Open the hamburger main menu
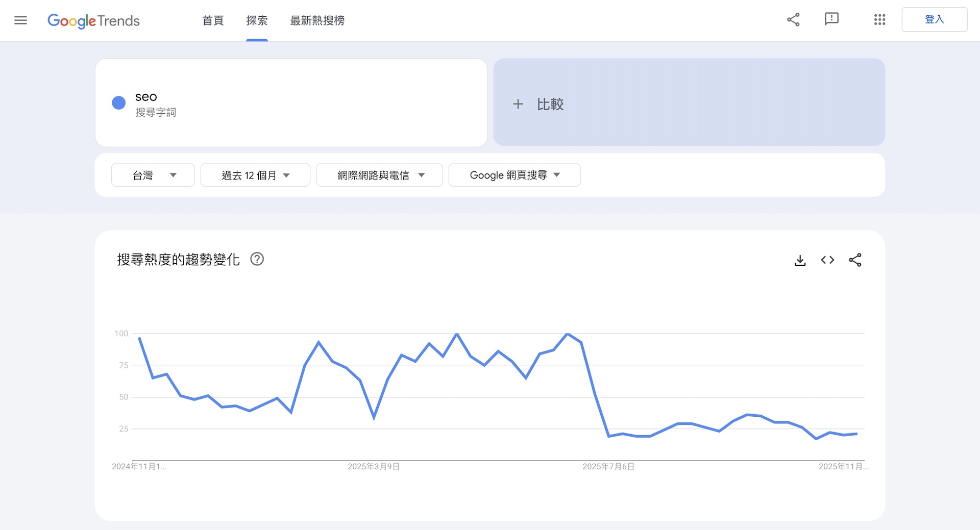 pos(20,20)
